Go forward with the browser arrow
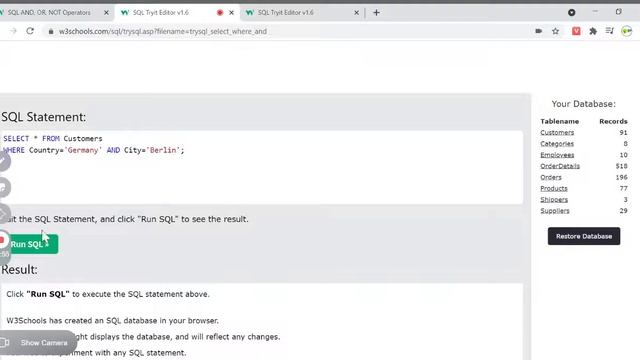Image resolution: width=640 pixels, height=360 pixels. coord(13,31)
